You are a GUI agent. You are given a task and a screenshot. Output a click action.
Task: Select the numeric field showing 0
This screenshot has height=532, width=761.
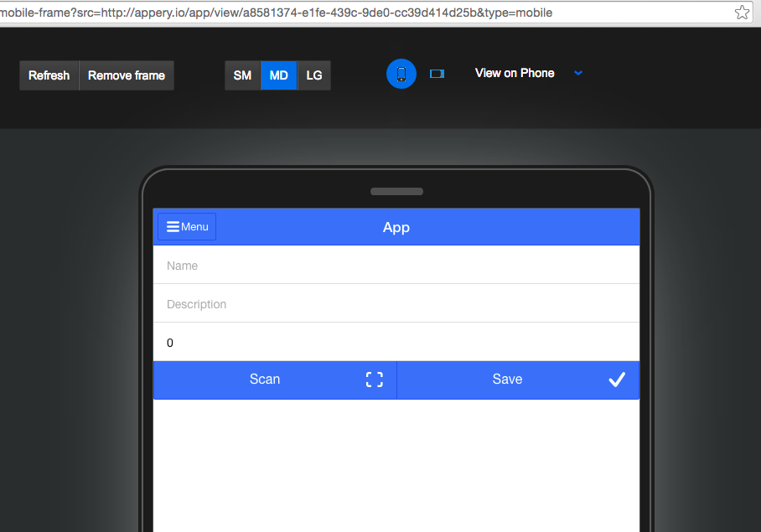396,343
